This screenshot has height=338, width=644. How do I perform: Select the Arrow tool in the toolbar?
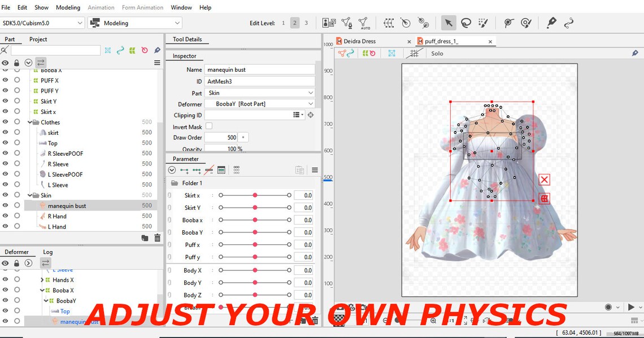pyautogui.click(x=449, y=22)
